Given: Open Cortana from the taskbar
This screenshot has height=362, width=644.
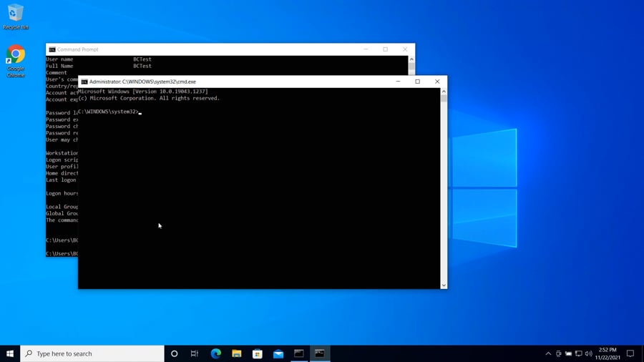Looking at the screenshot, I should (174, 353).
